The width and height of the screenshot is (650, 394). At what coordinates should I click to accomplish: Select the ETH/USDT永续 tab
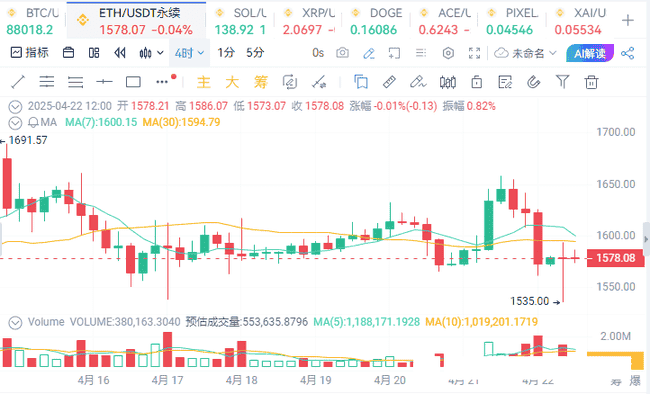(136, 21)
